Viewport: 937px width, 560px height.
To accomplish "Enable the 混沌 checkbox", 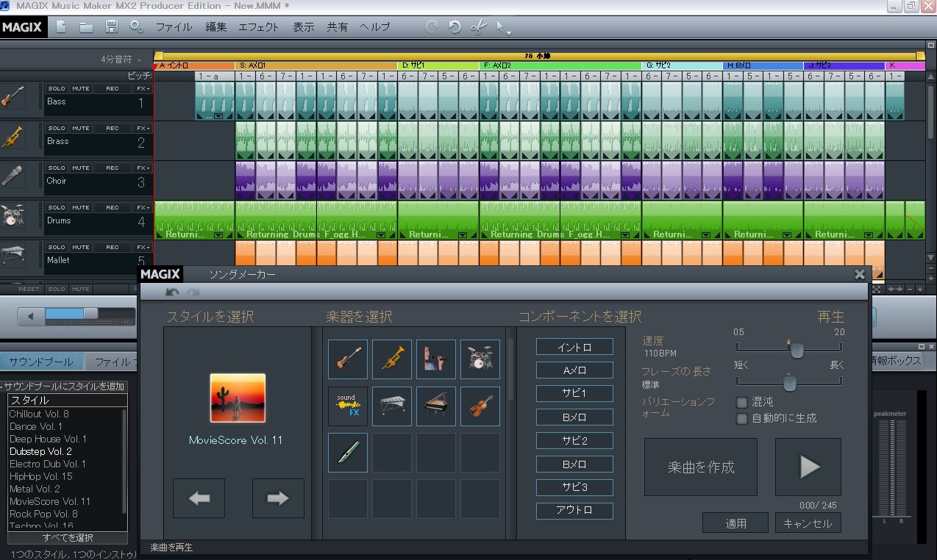I will click(x=742, y=402).
